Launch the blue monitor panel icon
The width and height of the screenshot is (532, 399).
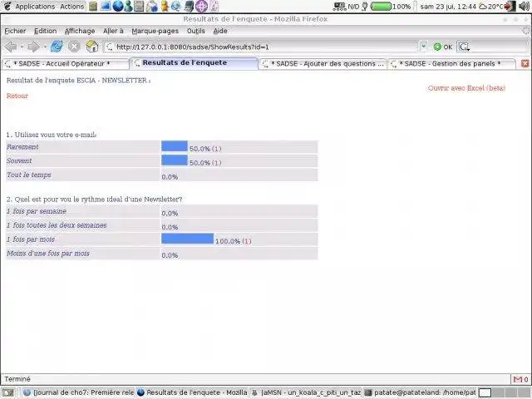coord(106,6)
